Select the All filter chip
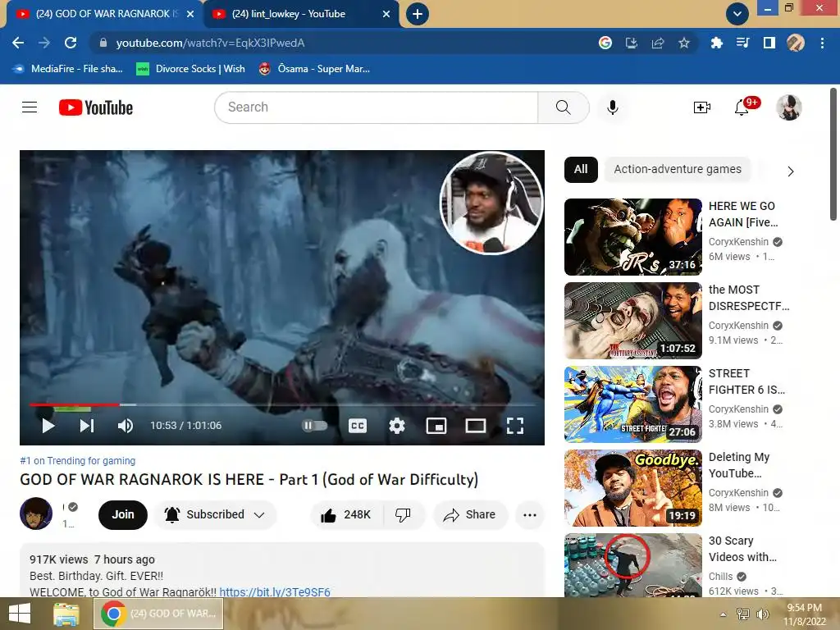Screen dimensions: 840x630 [581, 169]
